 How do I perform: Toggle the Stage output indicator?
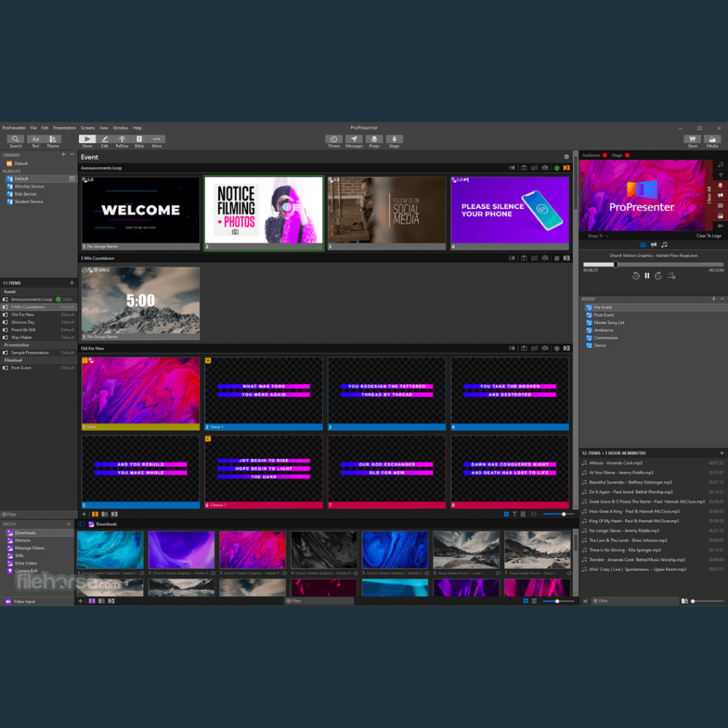pos(627,155)
